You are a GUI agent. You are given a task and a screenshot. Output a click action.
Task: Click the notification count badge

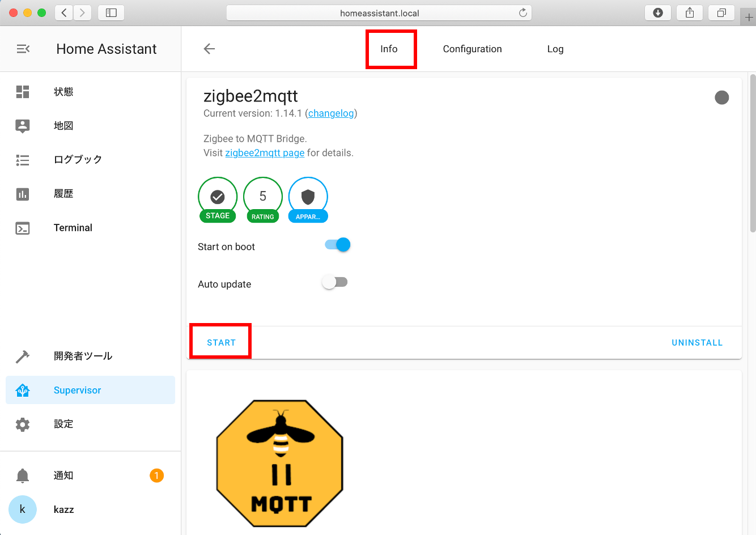157,475
